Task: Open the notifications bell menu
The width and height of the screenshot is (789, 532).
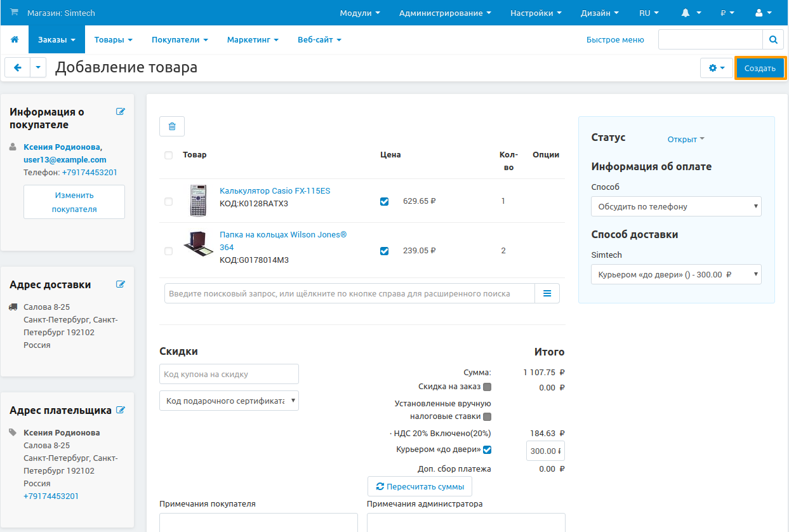Action: 691,13
